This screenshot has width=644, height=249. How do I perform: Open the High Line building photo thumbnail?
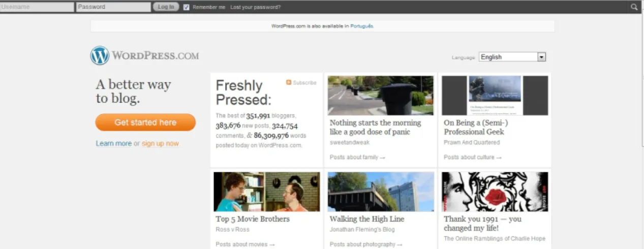tap(381, 192)
